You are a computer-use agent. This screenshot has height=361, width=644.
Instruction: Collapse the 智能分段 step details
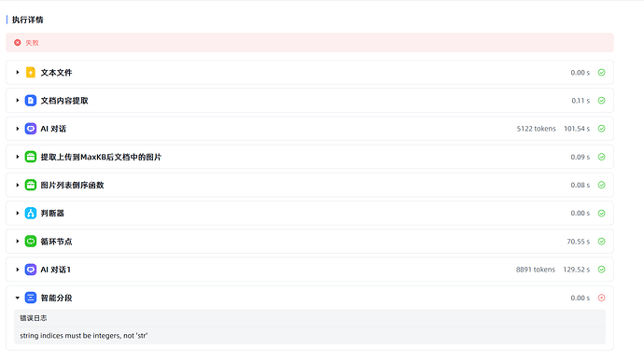tap(17, 298)
